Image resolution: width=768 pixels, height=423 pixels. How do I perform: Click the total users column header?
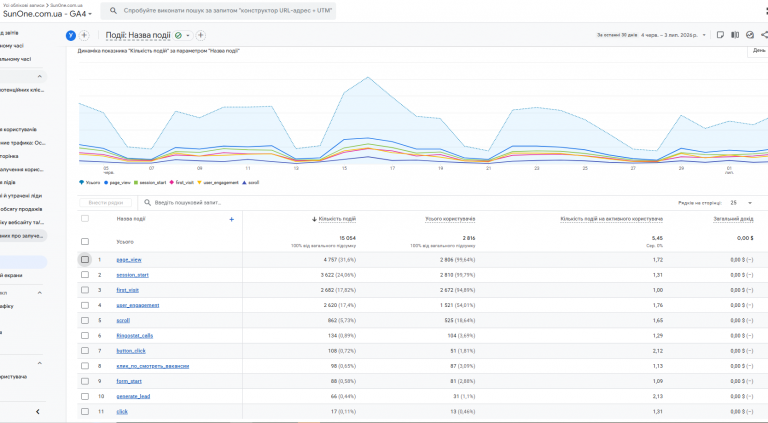click(x=450, y=219)
